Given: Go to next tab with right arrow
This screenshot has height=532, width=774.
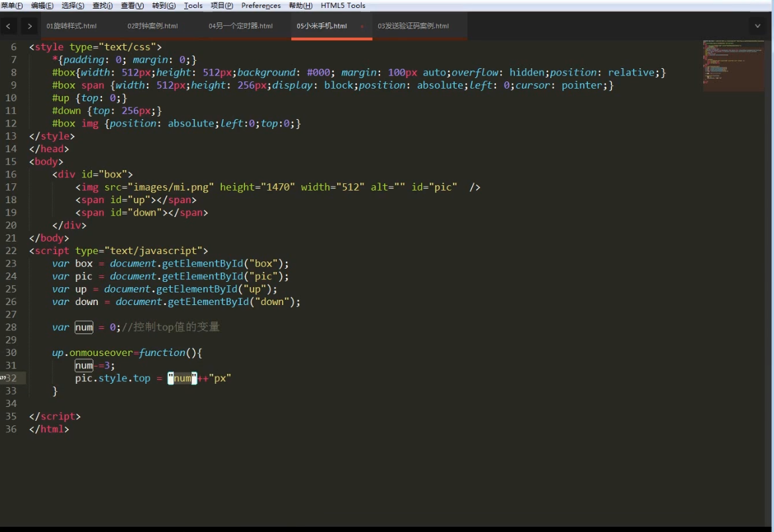Looking at the screenshot, I should (30, 26).
